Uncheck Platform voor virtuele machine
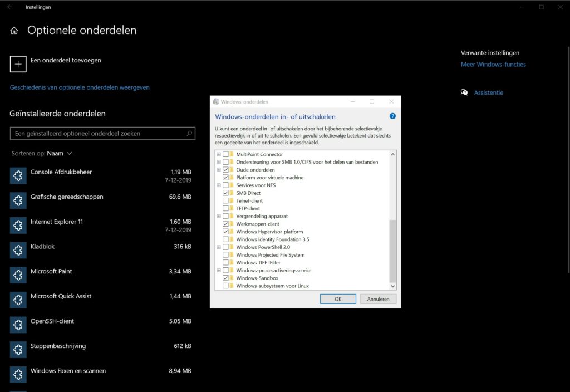This screenshot has width=570, height=392. click(225, 178)
